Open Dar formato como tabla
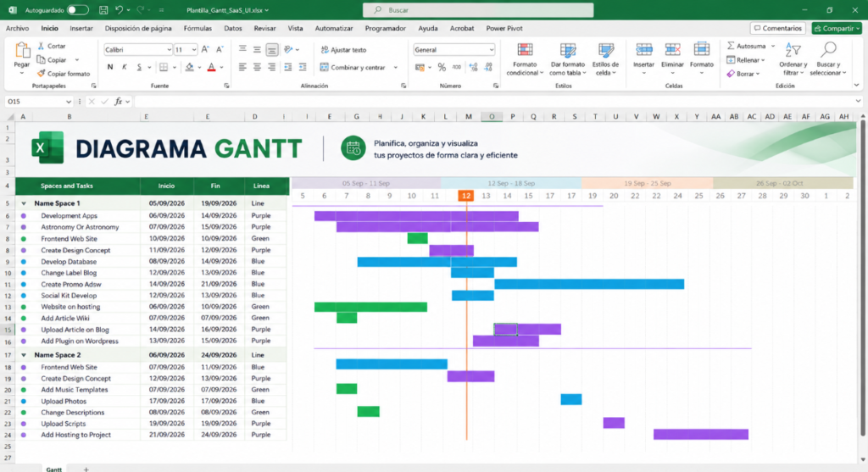The width and height of the screenshot is (868, 472). click(x=568, y=59)
